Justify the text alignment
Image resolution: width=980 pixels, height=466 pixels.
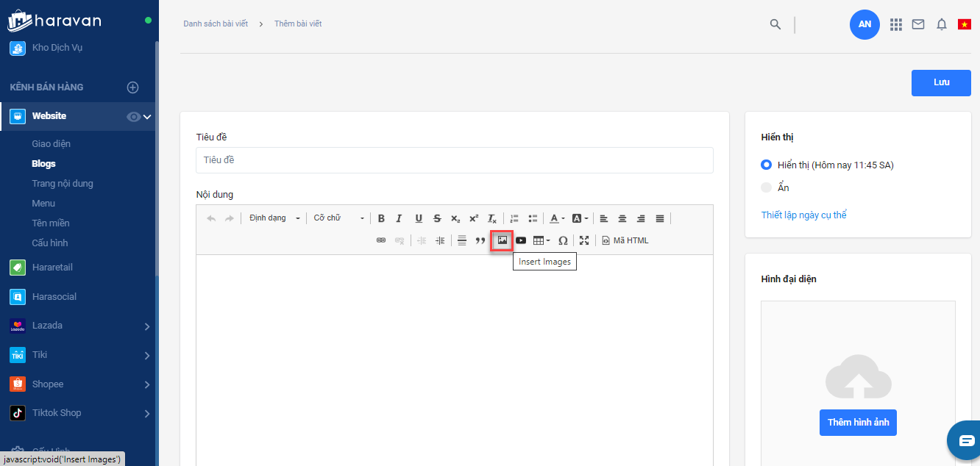(x=660, y=218)
